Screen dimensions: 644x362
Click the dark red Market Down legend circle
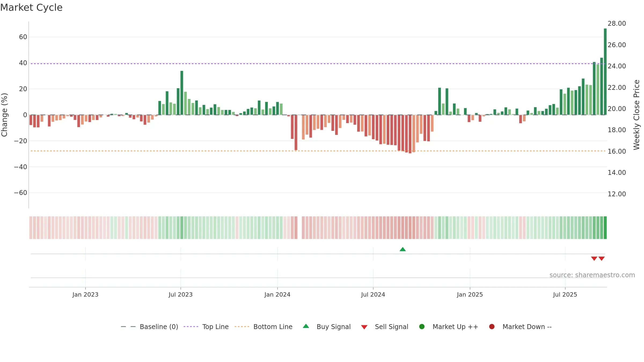pyautogui.click(x=492, y=327)
